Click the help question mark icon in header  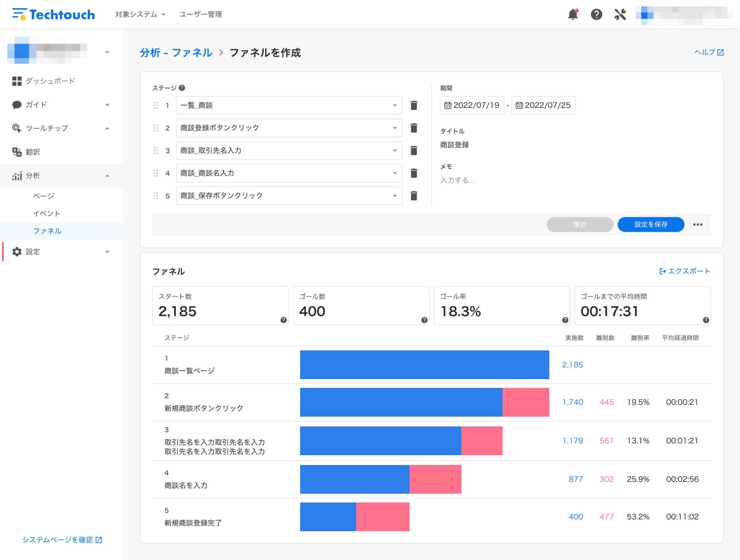tap(597, 14)
